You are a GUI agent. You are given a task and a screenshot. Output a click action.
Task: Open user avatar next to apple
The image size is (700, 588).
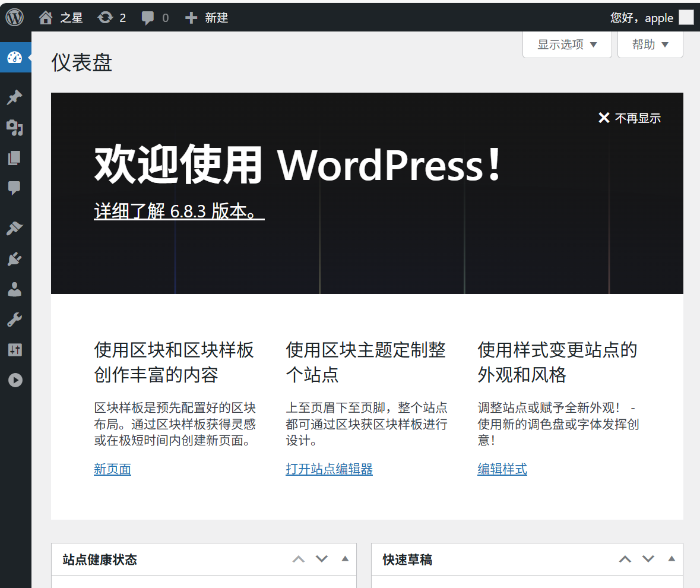click(x=686, y=17)
